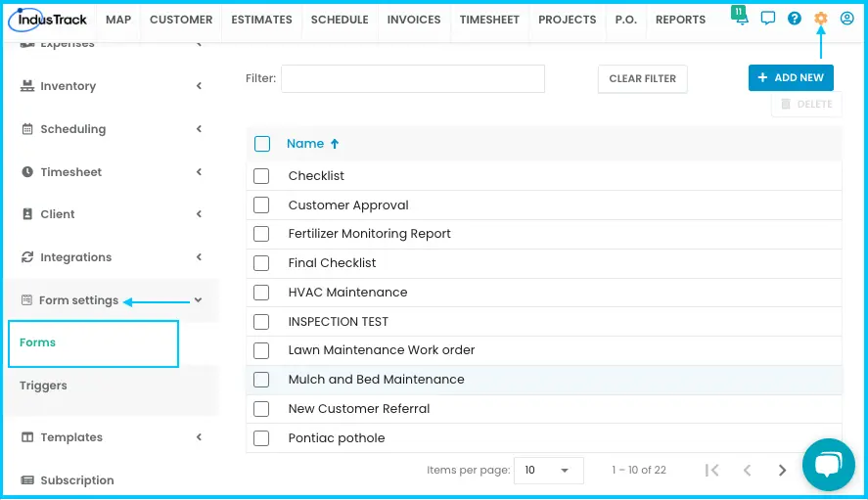
Task: Click the CLEAR FILTER button
Action: tap(642, 78)
